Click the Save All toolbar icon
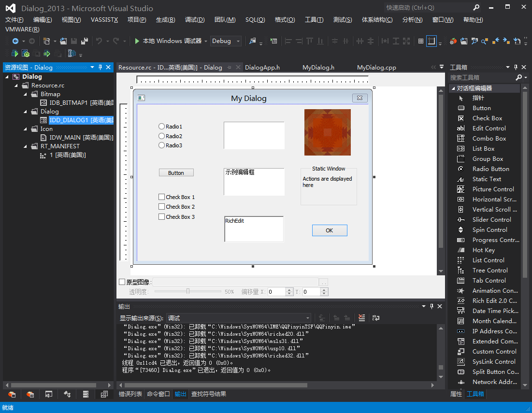 tap(85, 41)
